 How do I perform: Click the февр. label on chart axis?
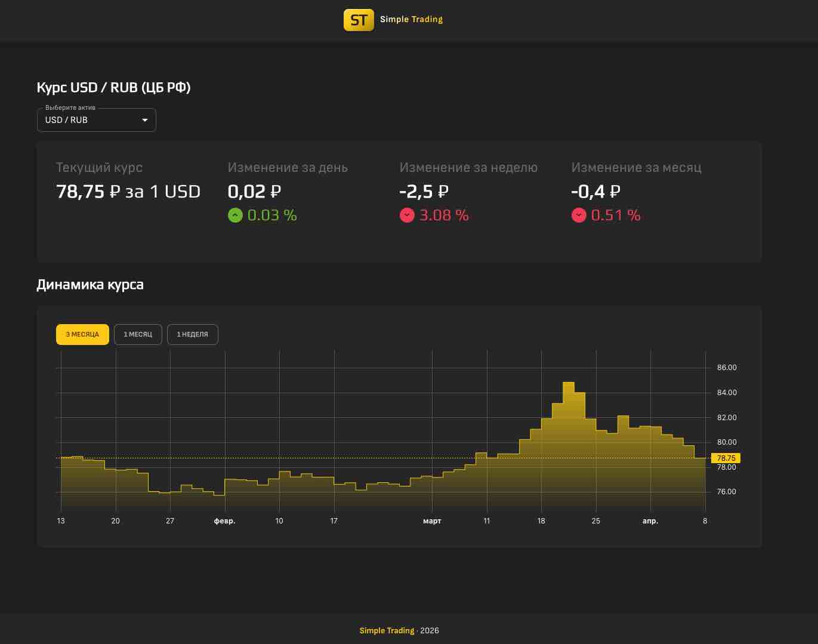coord(224,521)
